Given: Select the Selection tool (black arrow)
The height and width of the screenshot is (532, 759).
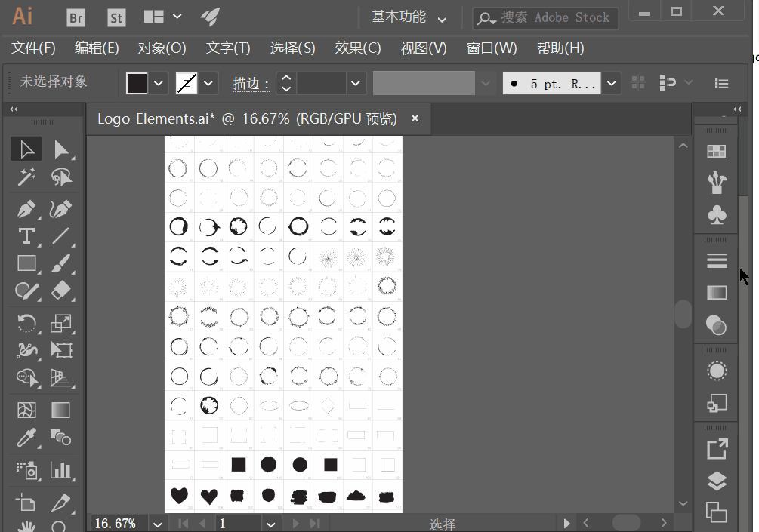Looking at the screenshot, I should pos(26,149).
